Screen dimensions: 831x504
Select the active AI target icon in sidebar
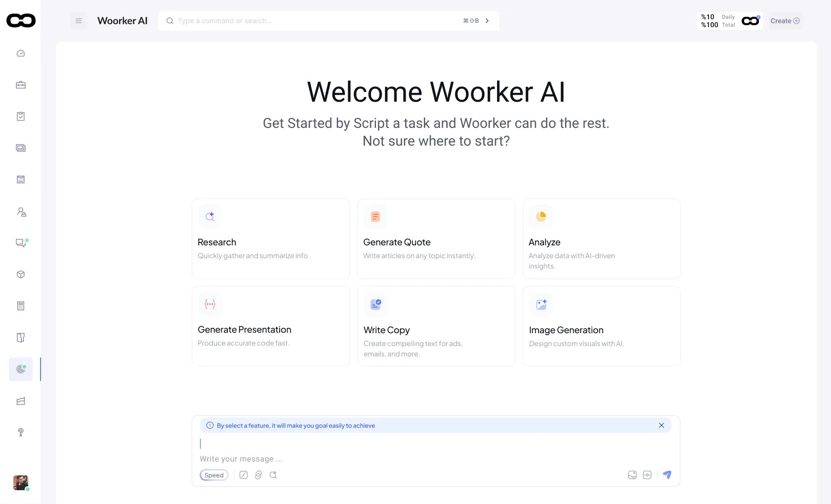click(x=21, y=369)
